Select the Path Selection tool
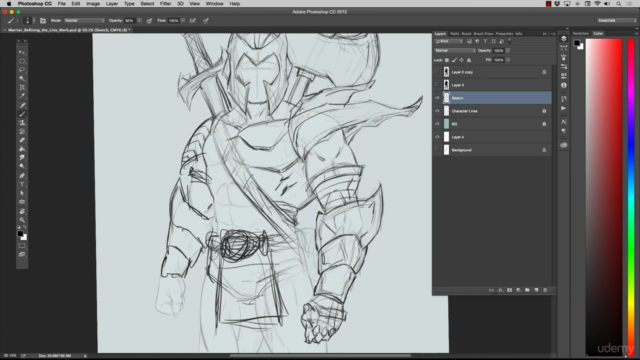Screen dimensions: 640x360 pyautogui.click(x=22, y=193)
